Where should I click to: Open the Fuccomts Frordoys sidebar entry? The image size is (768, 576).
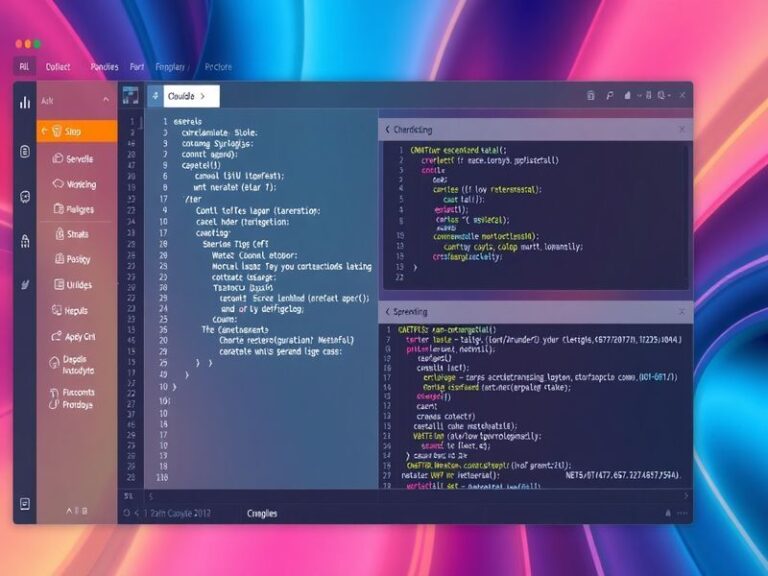pos(78,398)
